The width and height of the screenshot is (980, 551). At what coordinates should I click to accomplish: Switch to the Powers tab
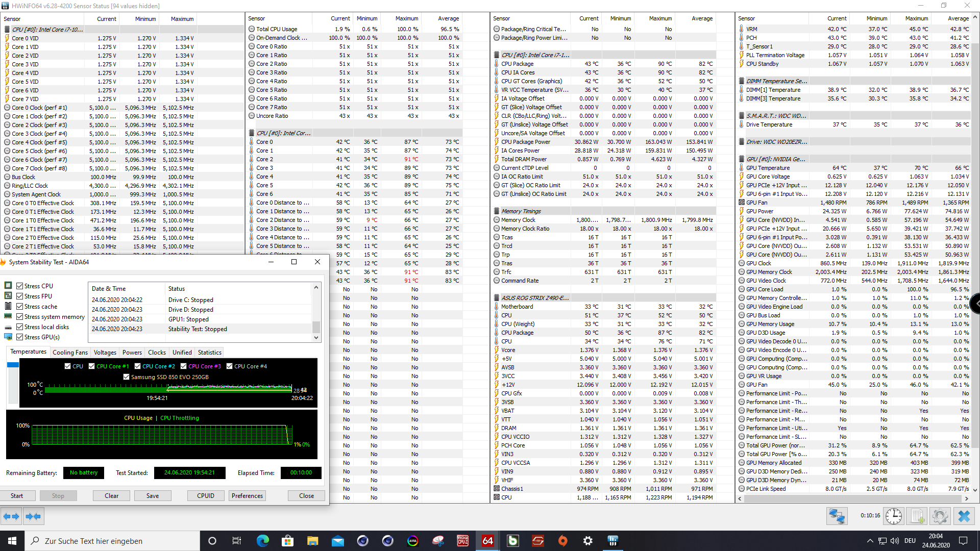point(132,353)
